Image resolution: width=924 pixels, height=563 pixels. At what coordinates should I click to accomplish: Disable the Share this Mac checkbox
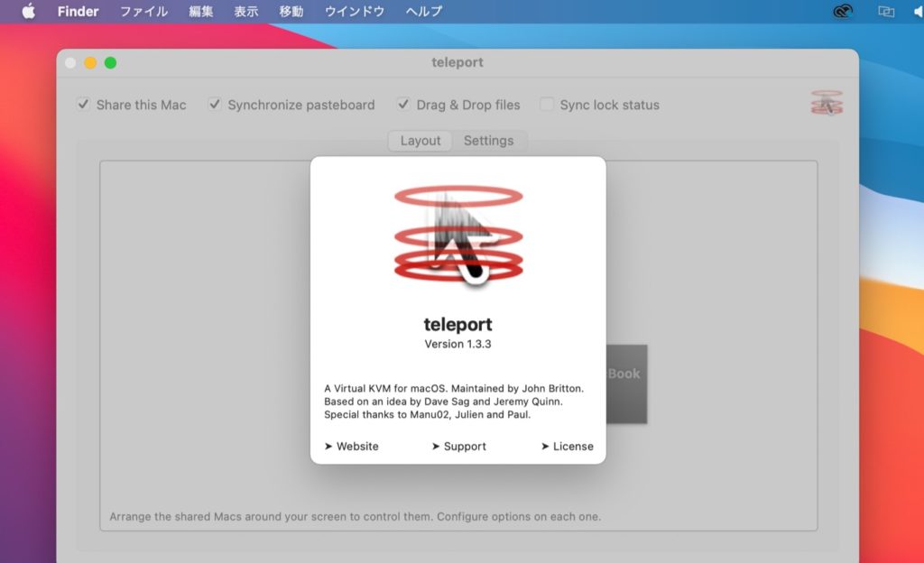tap(83, 104)
